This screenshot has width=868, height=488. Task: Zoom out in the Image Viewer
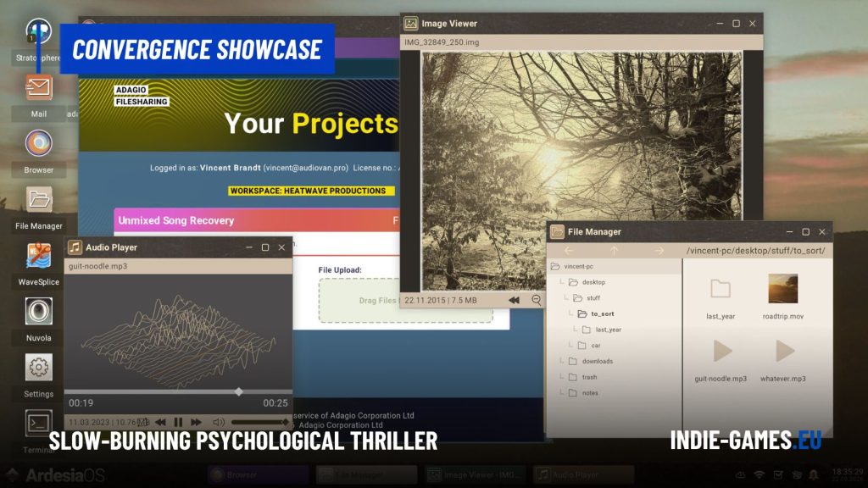[537, 300]
